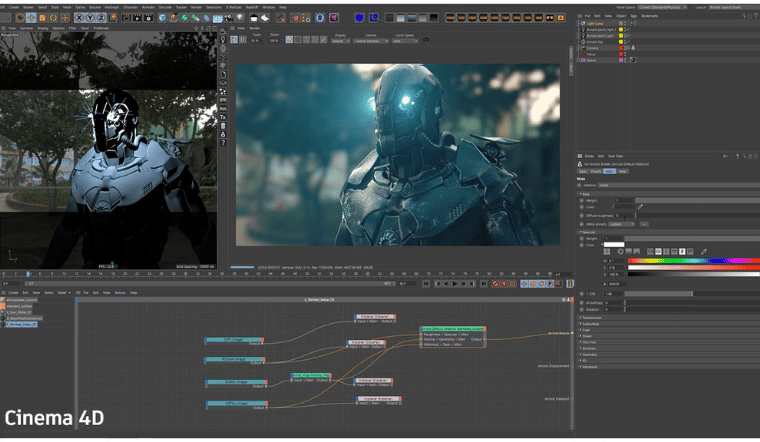The height and width of the screenshot is (442, 760).
Task: Adjust the IOR slider bar
Action: point(692,294)
